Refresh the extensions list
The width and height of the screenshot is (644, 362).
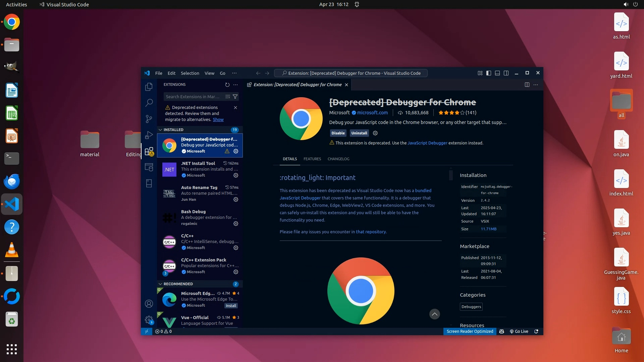(227, 85)
